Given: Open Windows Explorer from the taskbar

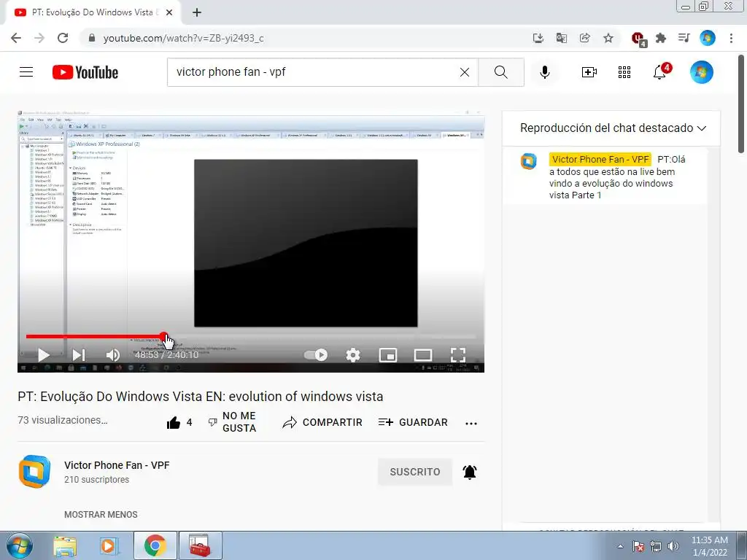Looking at the screenshot, I should tap(65, 546).
